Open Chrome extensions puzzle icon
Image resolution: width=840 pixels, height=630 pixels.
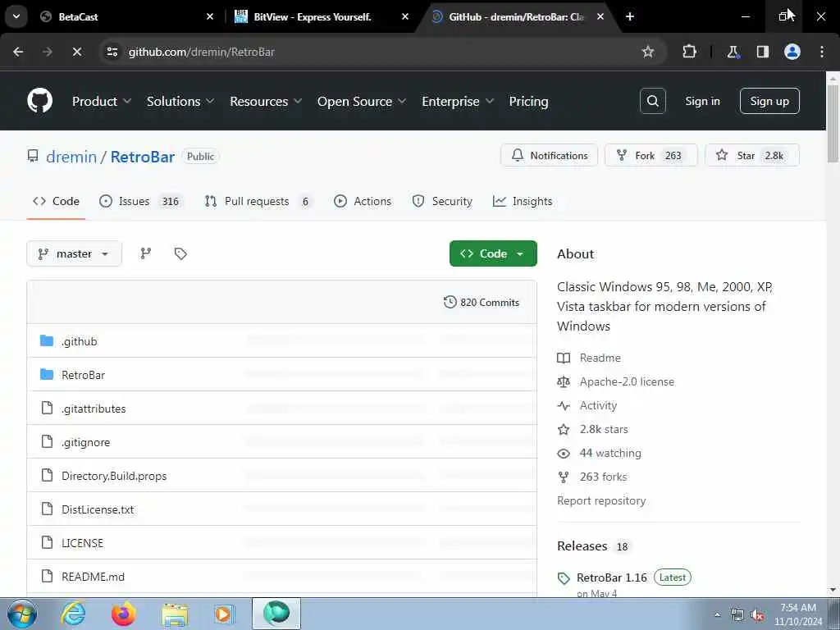click(689, 52)
